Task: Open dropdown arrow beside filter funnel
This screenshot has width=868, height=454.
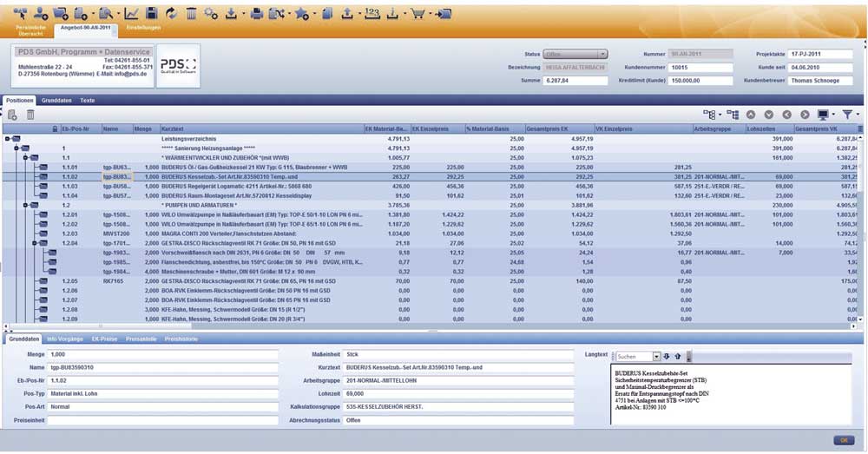Action: click(858, 115)
